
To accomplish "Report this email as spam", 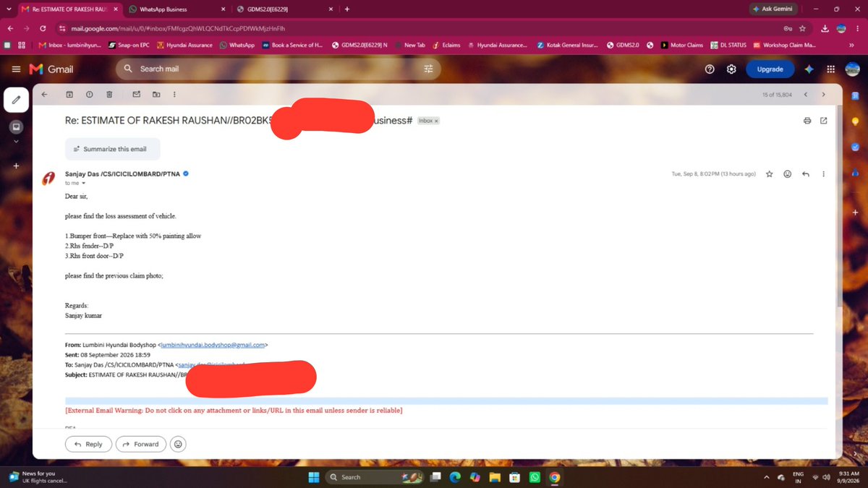I will [89, 94].
